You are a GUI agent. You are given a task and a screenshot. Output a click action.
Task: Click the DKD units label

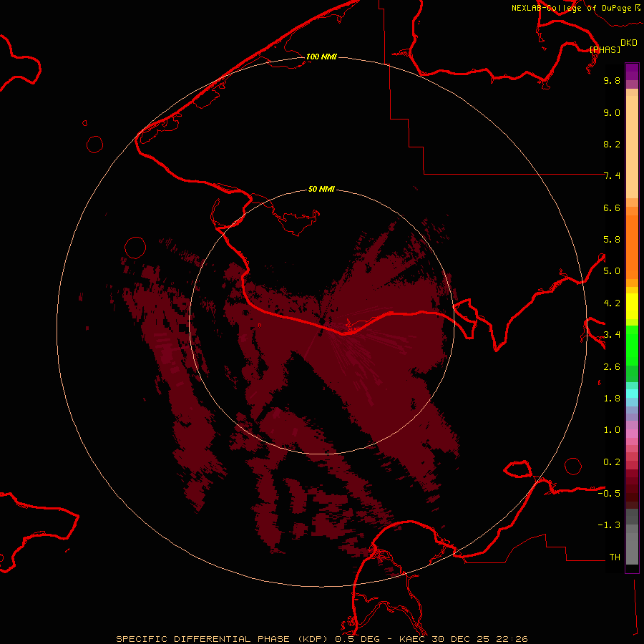[629, 42]
